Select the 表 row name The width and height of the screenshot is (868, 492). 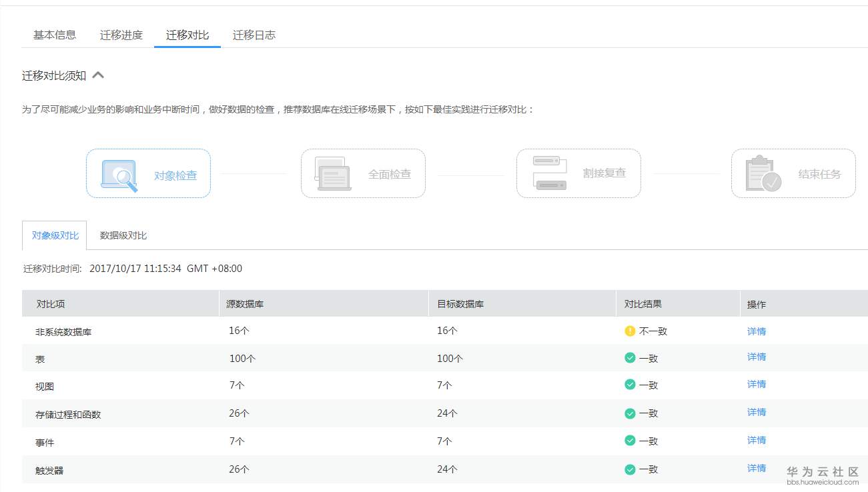(40, 359)
